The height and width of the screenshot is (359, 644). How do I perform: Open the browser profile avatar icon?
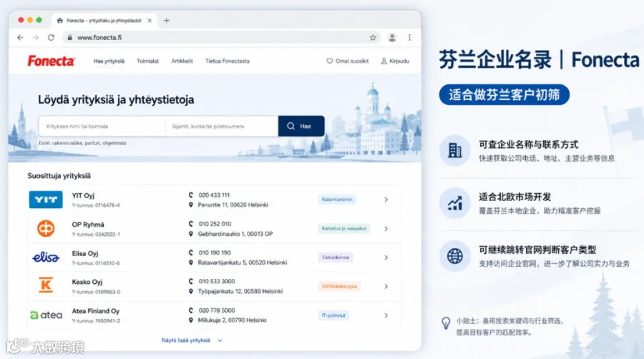(392, 37)
